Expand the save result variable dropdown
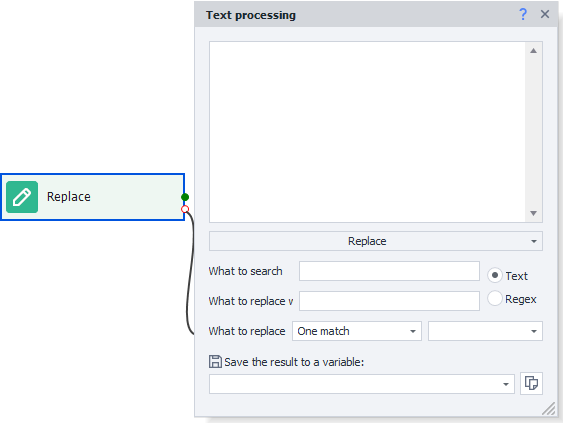 [x=362, y=384]
